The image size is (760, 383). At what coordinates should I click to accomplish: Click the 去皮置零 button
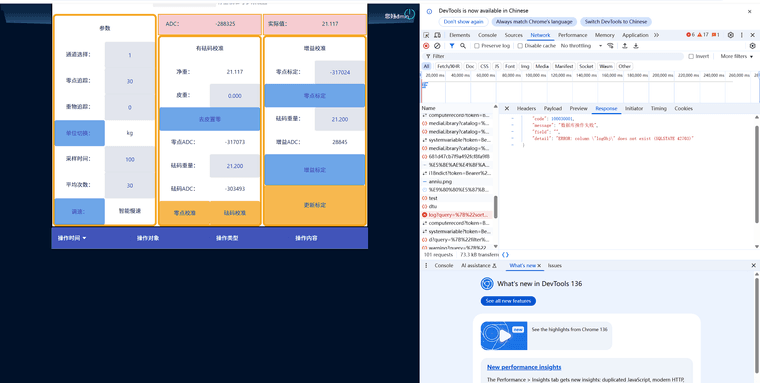pyautogui.click(x=209, y=119)
